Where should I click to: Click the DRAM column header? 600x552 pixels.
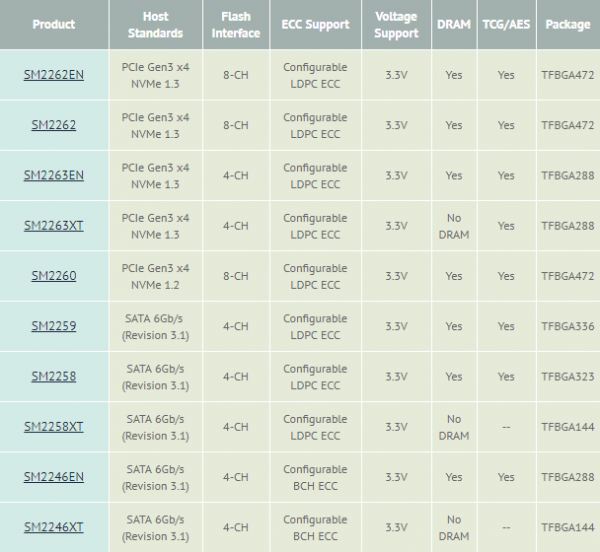click(x=454, y=24)
